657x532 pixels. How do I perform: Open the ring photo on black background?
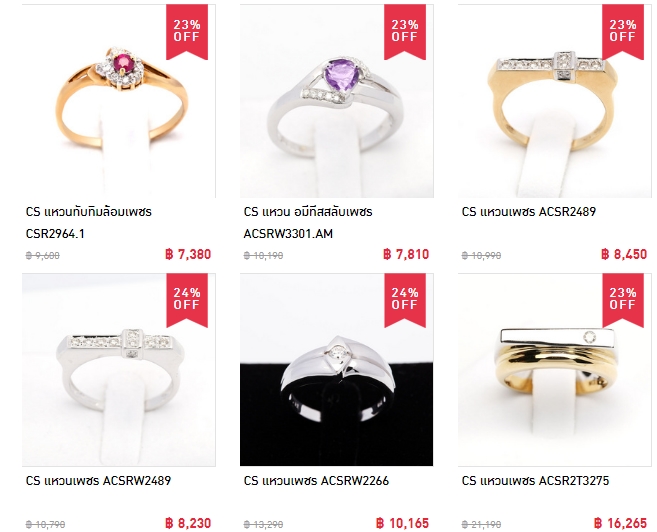pyautogui.click(x=337, y=369)
